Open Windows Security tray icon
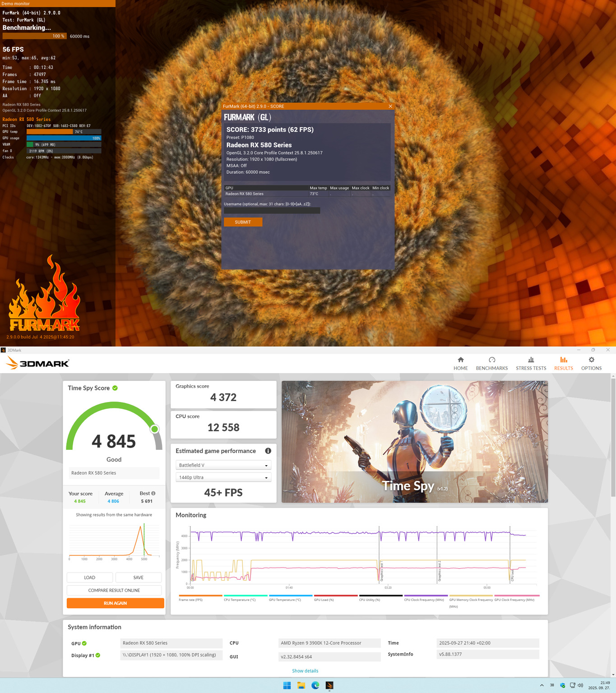Viewport: 616px width, 693px height. pos(562,685)
